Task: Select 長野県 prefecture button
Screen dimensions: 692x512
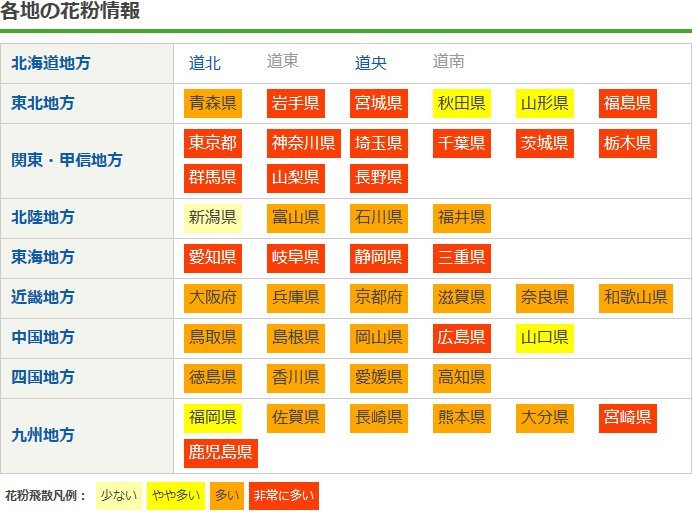Action: [379, 178]
